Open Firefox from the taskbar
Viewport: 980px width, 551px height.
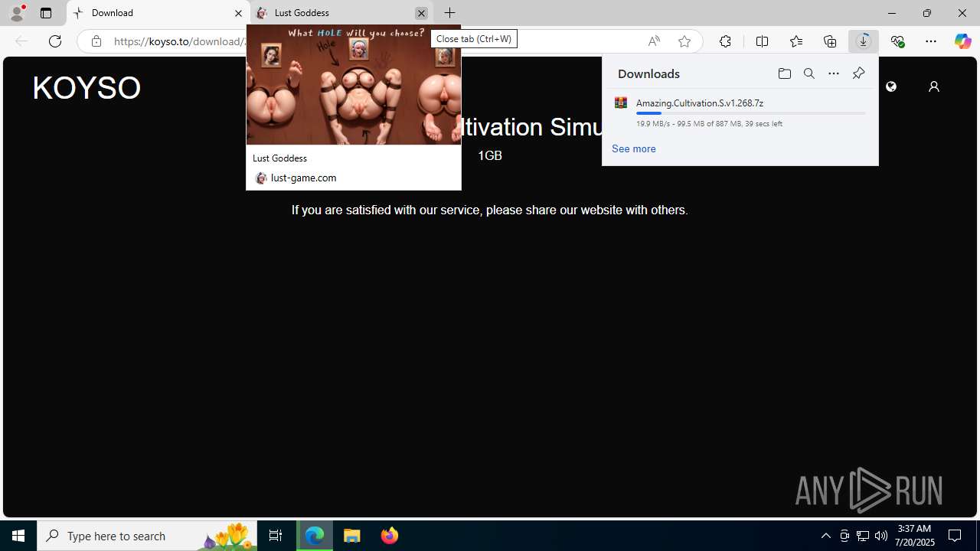[x=389, y=536]
